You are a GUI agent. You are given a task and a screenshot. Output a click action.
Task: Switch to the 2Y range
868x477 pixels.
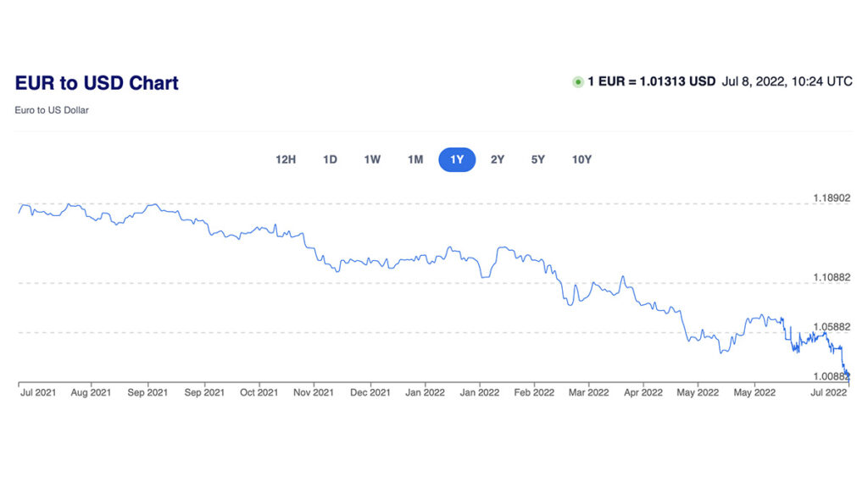coord(498,159)
